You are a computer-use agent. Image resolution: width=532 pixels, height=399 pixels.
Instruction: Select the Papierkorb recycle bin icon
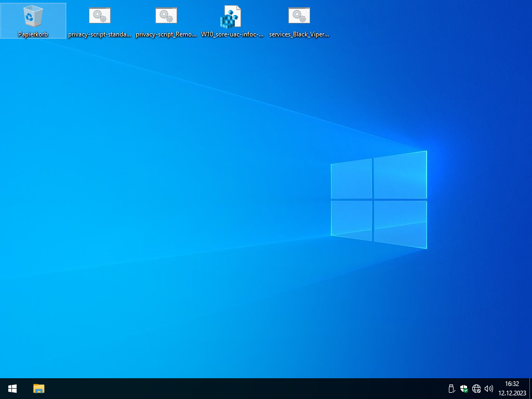33,16
